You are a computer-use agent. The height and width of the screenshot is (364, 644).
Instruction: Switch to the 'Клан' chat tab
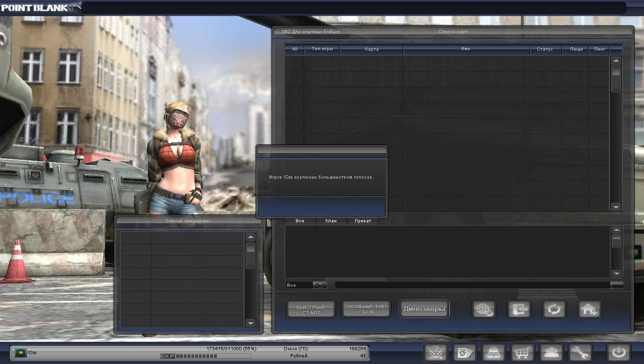pyautogui.click(x=331, y=221)
